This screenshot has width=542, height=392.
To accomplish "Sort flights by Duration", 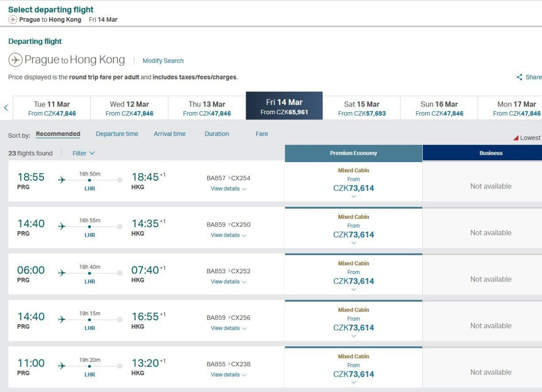I will coord(217,134).
